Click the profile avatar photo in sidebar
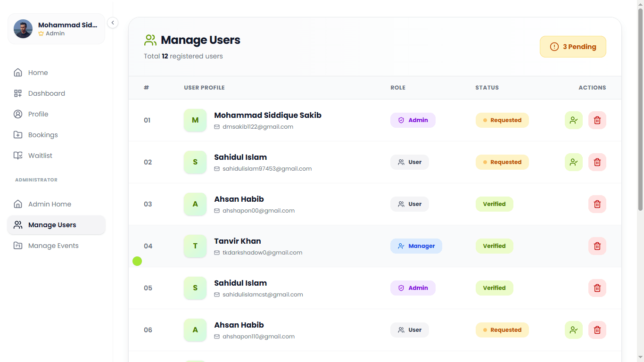644x362 pixels. tap(23, 29)
